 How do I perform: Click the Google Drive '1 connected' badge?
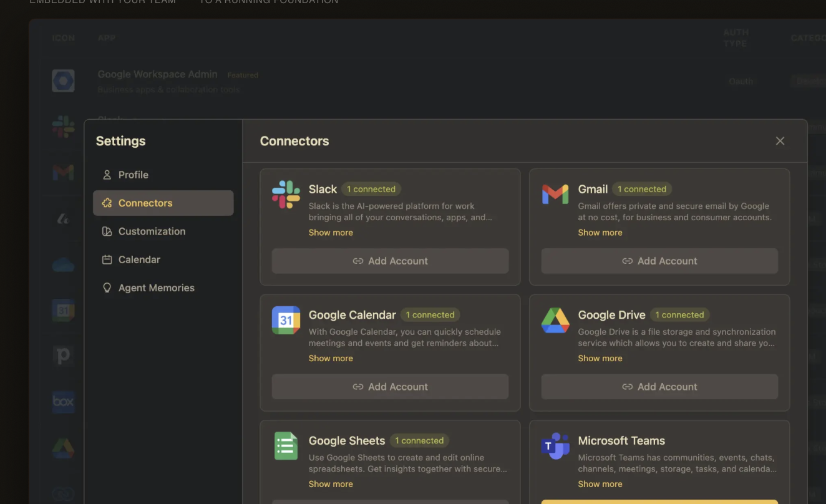tap(680, 315)
